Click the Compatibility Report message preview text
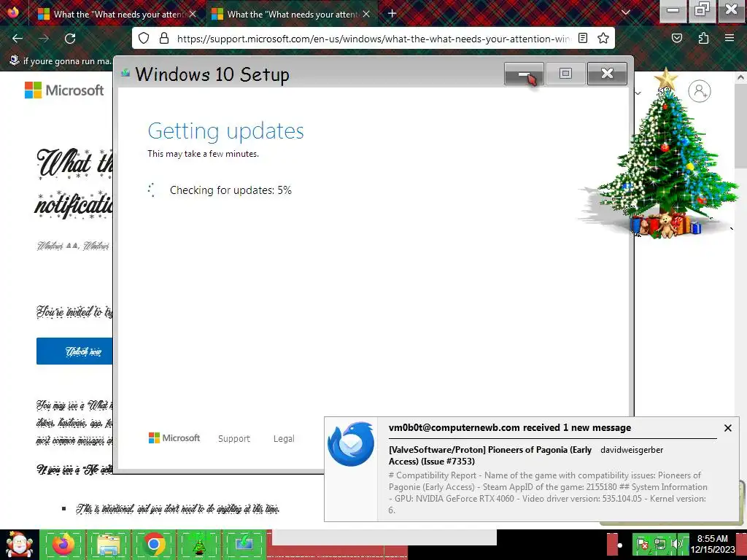The image size is (747, 560). [x=548, y=492]
